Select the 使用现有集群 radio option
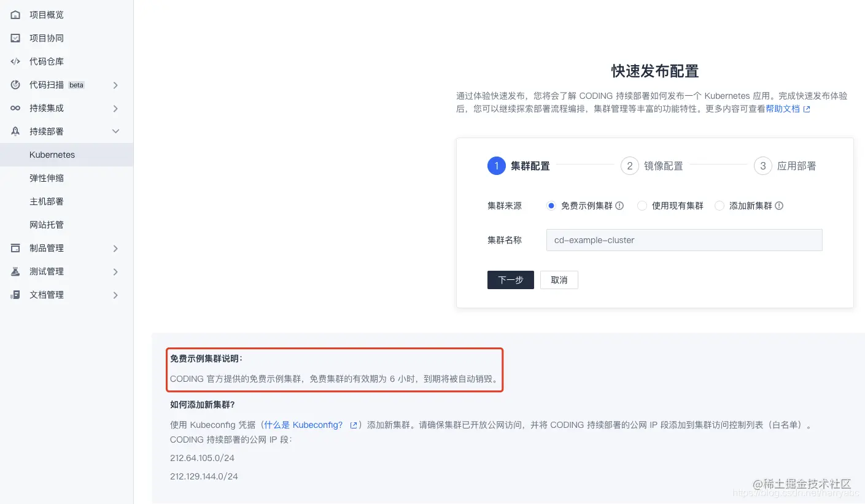 point(641,206)
